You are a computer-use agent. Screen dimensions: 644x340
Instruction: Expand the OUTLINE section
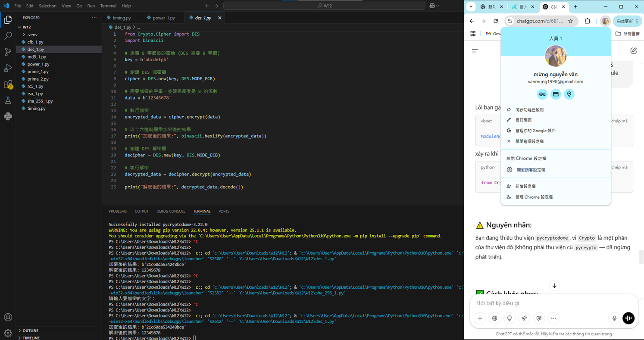pos(30,331)
